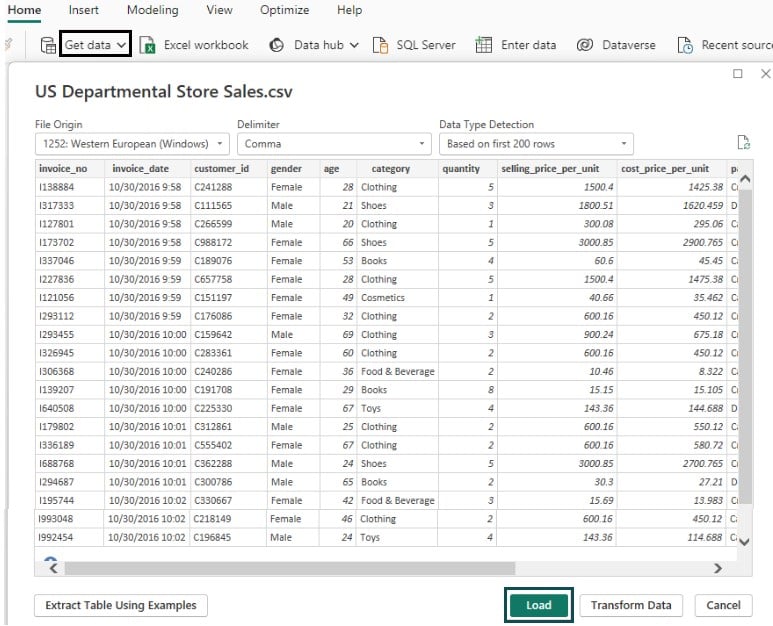Click the Recent sources label
The width and height of the screenshot is (773, 626).
pos(737,45)
